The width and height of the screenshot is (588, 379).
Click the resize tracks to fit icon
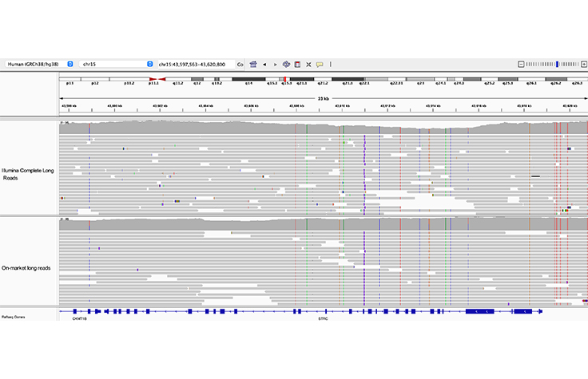[x=308, y=64]
